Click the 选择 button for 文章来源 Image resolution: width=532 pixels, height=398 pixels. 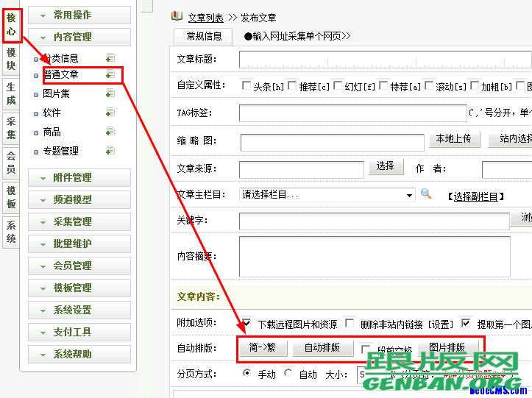[386, 166]
